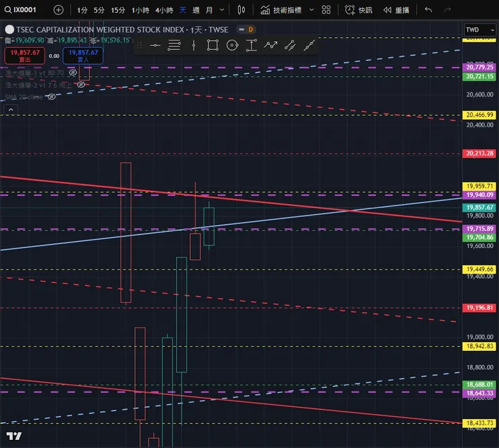Viewport: 499px width, 448px height.
Task: Click the 0.00 spread value
Action: point(54,56)
